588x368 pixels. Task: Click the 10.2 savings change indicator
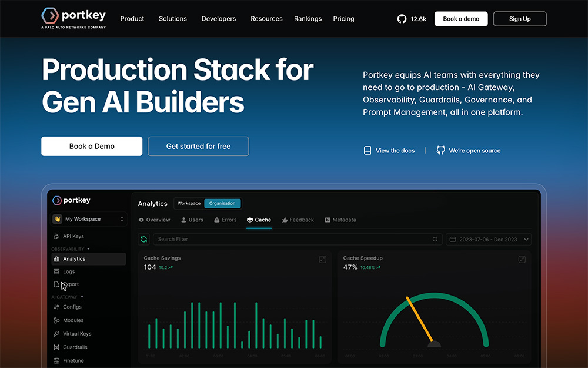tap(166, 267)
